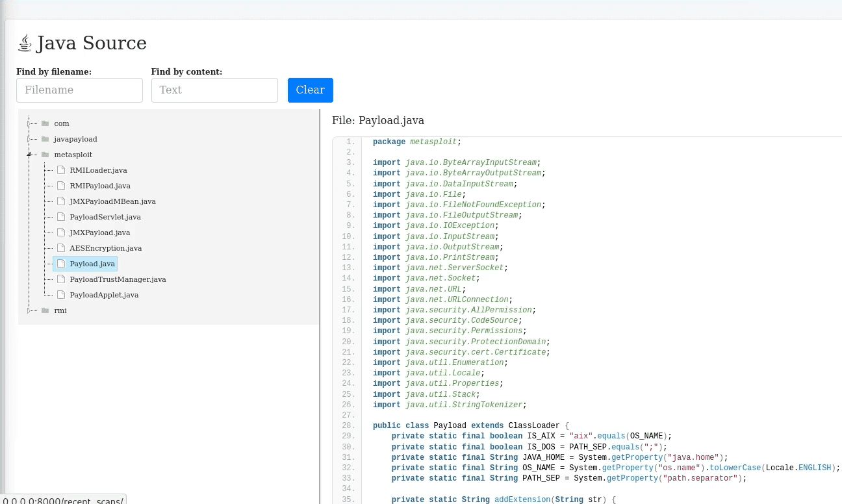This screenshot has height=504, width=842.
Task: Open PayloadServlet.java in the tree
Action: tap(105, 217)
